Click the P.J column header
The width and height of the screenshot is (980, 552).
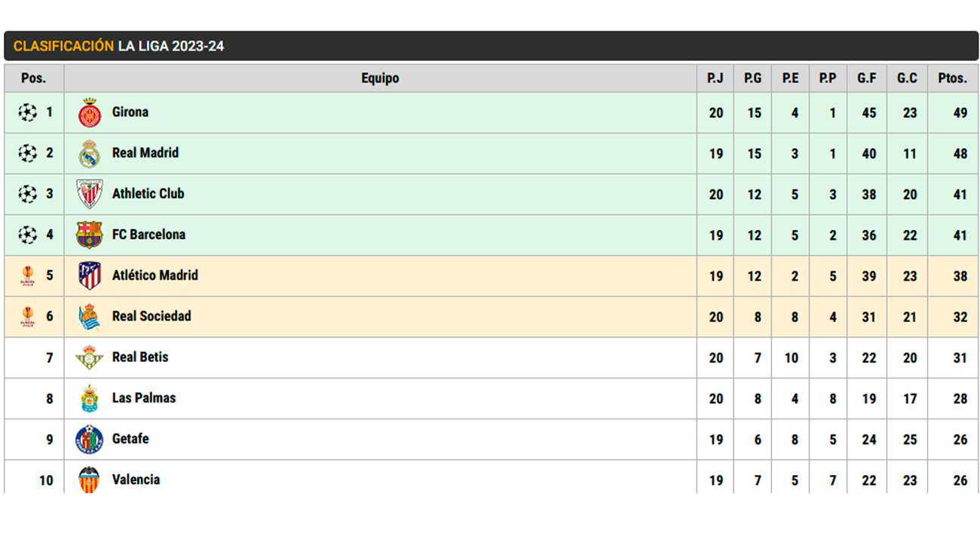pyautogui.click(x=715, y=78)
